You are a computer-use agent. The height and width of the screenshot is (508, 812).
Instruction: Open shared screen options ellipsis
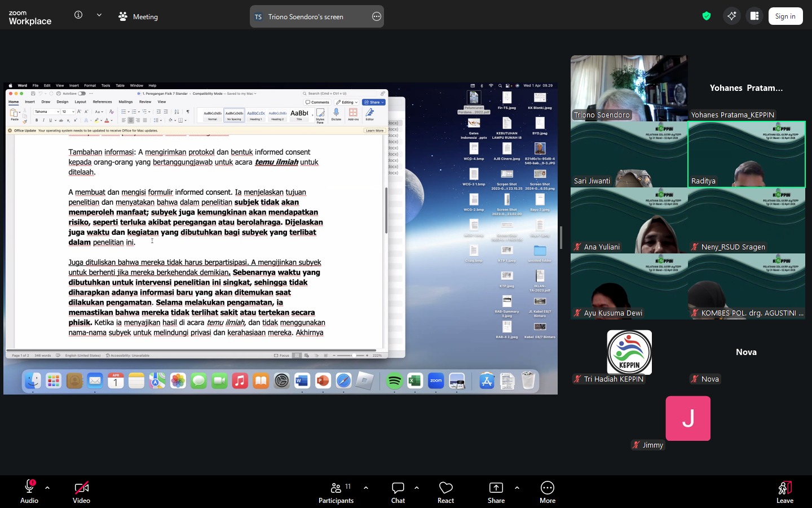pyautogui.click(x=377, y=17)
